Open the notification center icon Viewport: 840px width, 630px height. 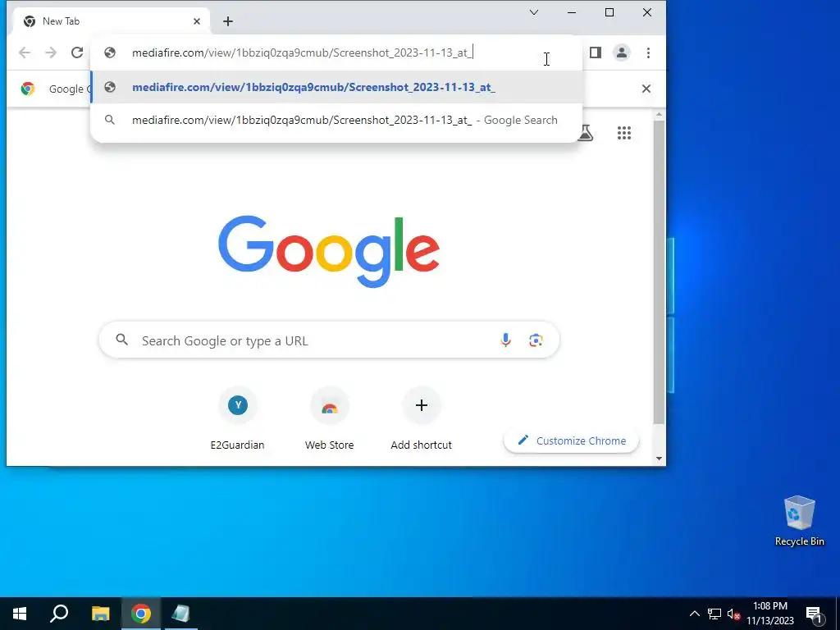[x=815, y=614]
